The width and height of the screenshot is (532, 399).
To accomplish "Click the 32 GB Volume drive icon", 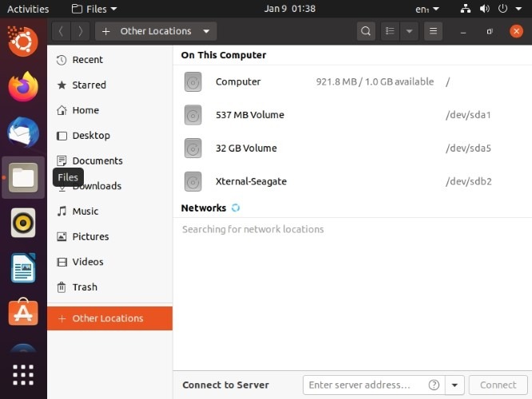I will pyautogui.click(x=193, y=148).
